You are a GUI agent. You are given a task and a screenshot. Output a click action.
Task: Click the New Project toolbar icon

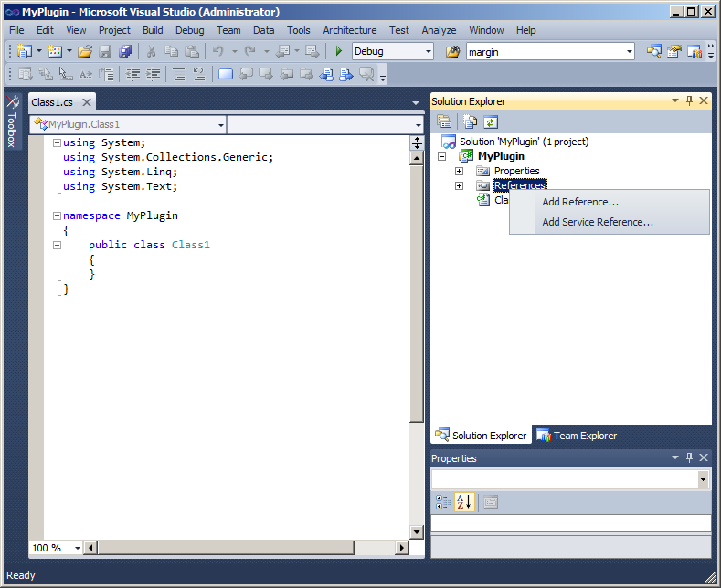click(24, 51)
